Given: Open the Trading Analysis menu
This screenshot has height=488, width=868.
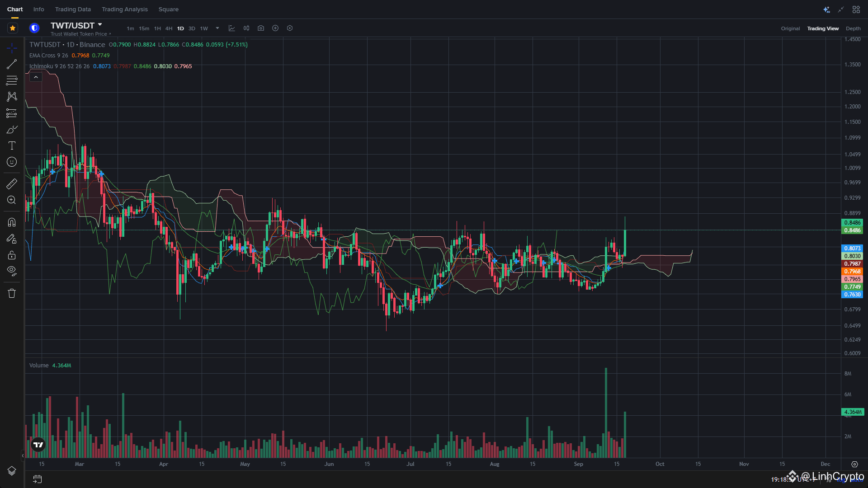Looking at the screenshot, I should (x=124, y=9).
